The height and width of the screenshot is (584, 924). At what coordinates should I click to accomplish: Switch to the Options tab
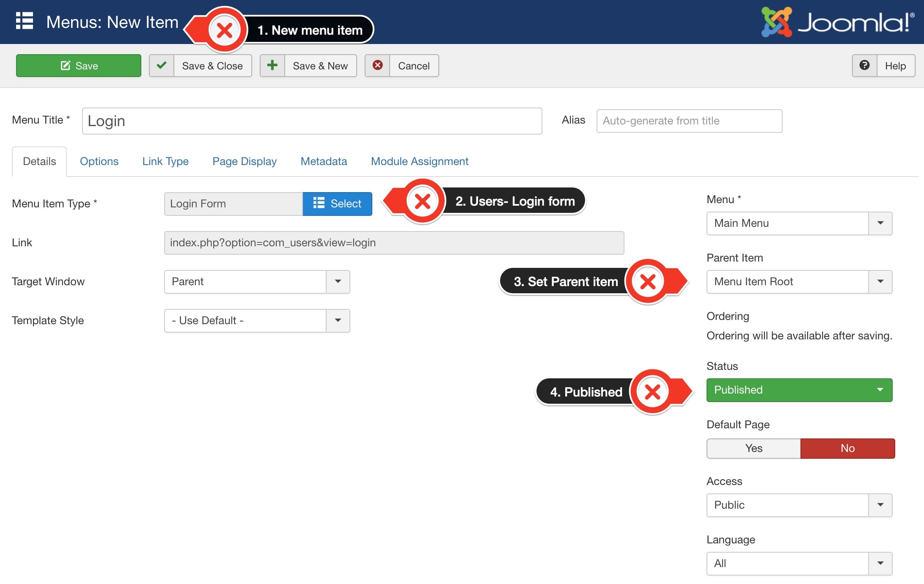point(99,161)
